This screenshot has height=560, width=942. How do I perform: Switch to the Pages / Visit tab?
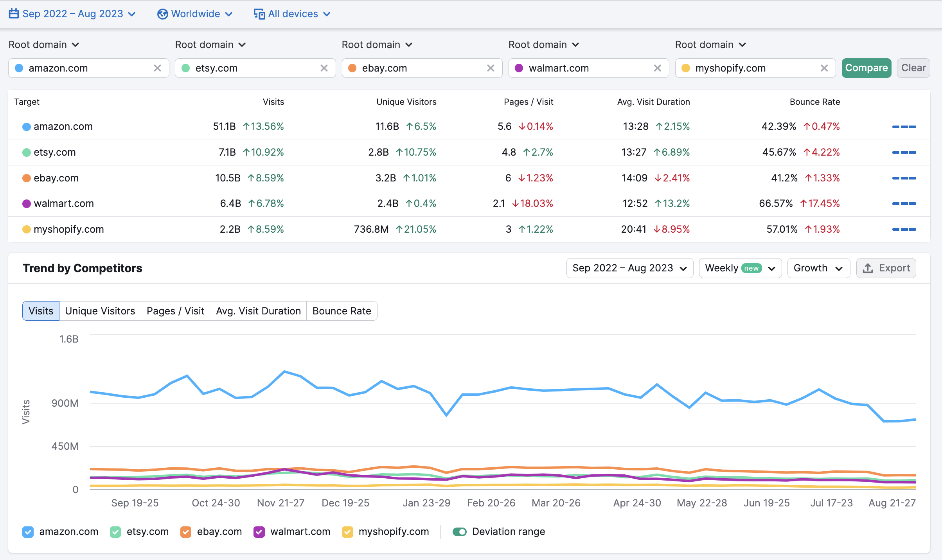pyautogui.click(x=175, y=311)
